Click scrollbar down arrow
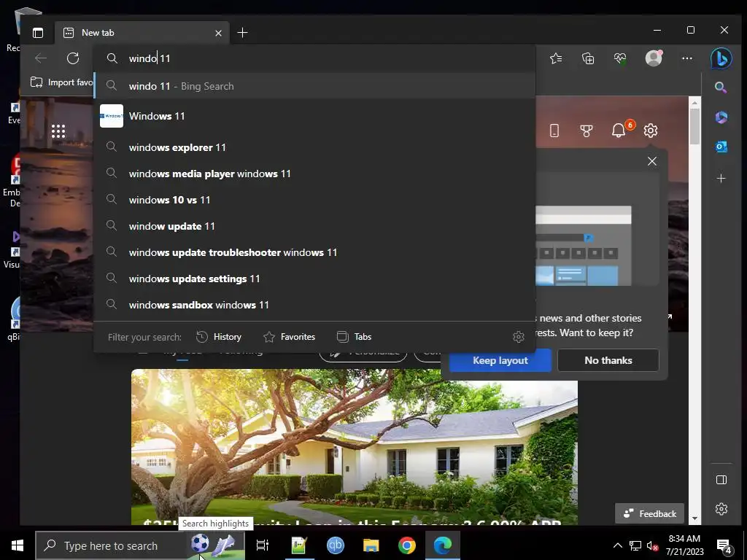Image resolution: width=747 pixels, height=560 pixels. pyautogui.click(x=694, y=518)
